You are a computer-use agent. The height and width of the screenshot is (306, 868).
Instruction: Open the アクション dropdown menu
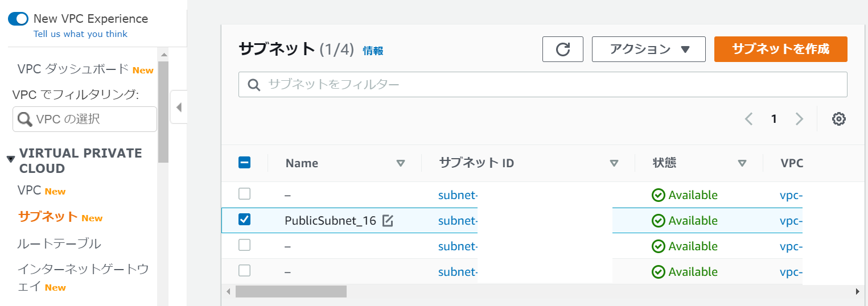coord(649,49)
